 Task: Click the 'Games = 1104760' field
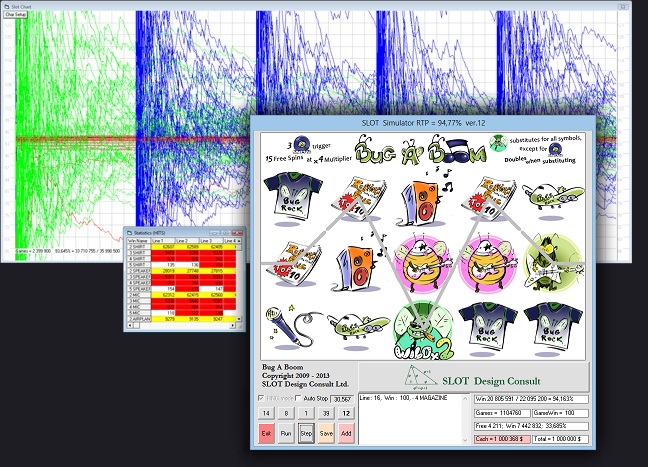(502, 413)
